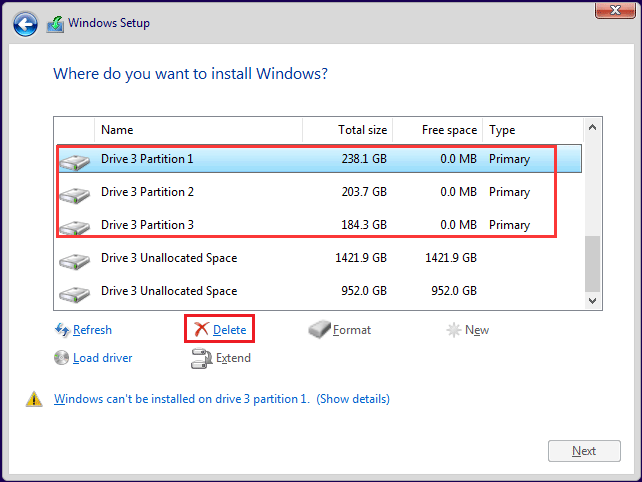Create a New partition

point(477,330)
